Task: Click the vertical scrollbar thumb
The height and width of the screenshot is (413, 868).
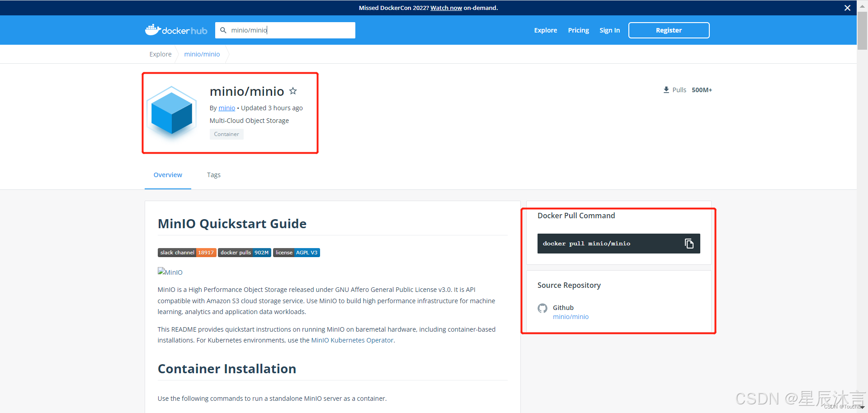Action: pos(862,31)
